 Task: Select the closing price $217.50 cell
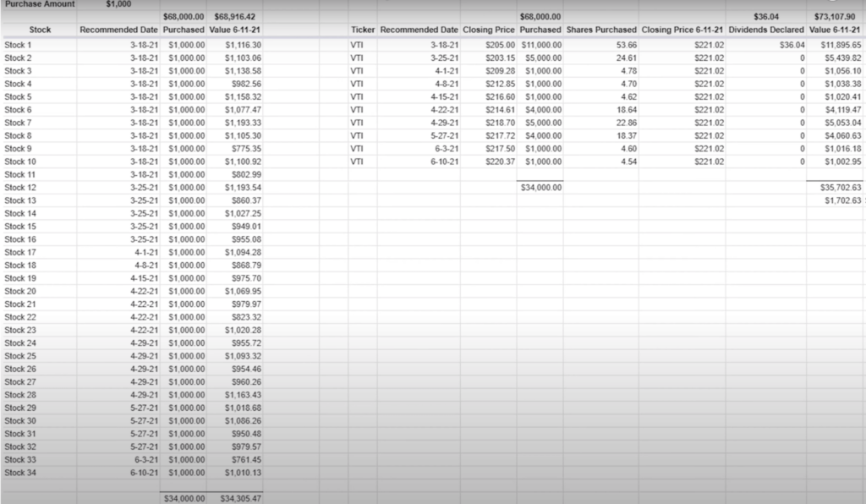click(500, 149)
